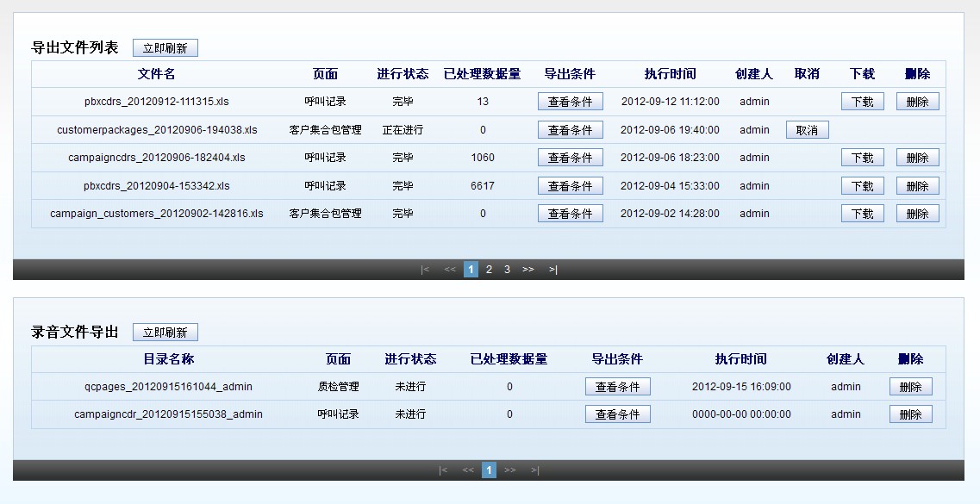Open 查看条件 for customerpackages_20120906-194038.xls
The image size is (980, 504).
[570, 130]
